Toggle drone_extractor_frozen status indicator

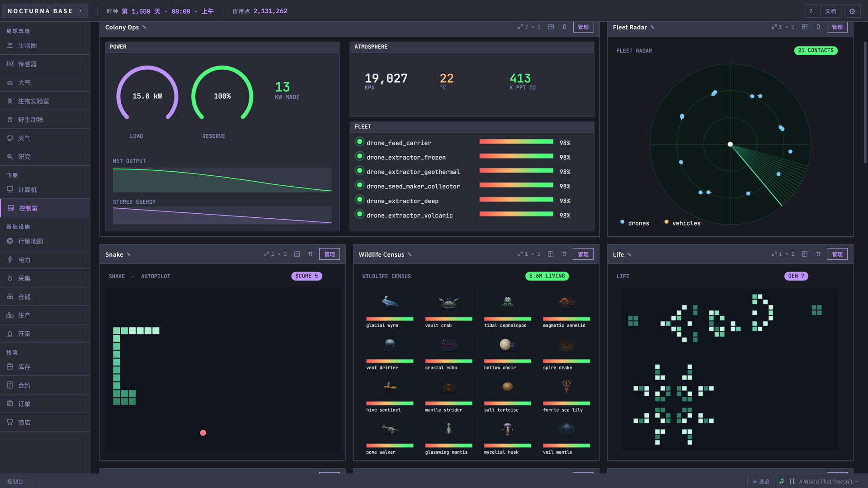359,156
